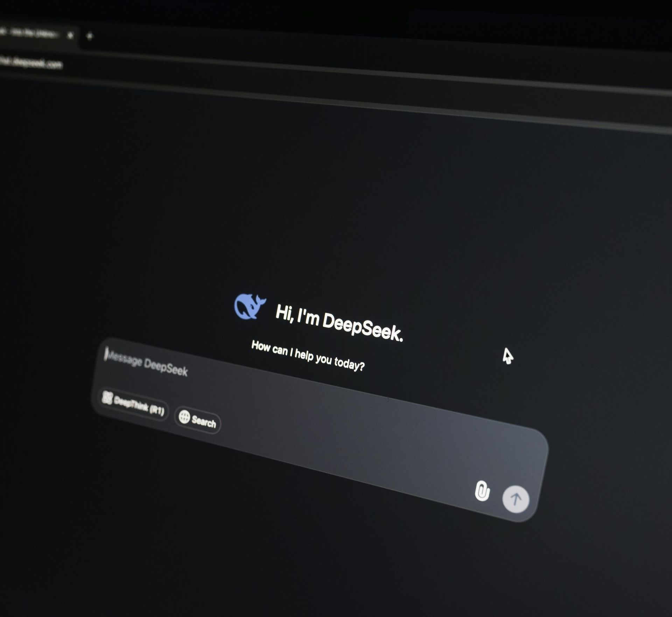
Task: Send the message with the arrow button
Action: tap(516, 499)
